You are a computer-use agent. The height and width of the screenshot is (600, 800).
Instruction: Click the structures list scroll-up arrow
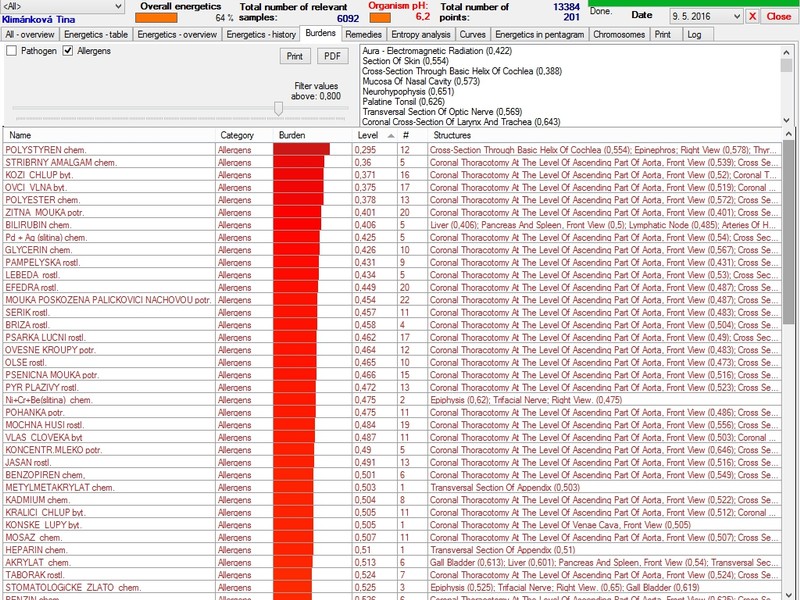click(786, 51)
